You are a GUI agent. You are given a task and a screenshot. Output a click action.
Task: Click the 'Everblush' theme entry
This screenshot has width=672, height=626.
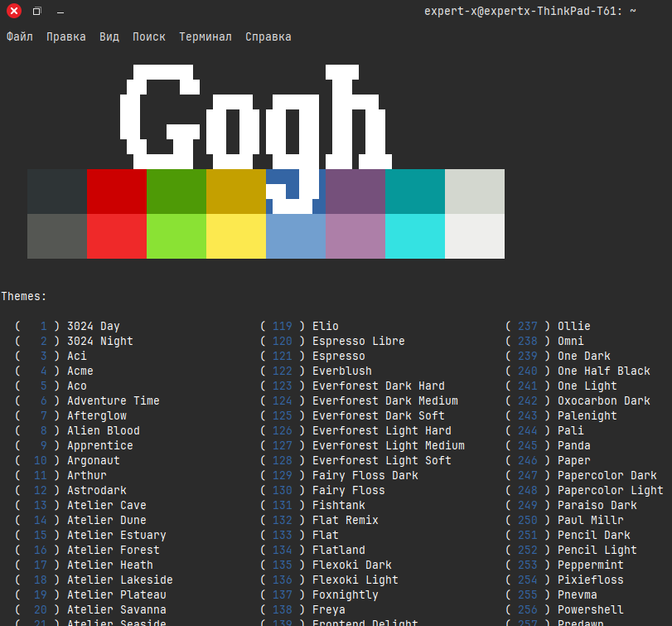coord(342,371)
